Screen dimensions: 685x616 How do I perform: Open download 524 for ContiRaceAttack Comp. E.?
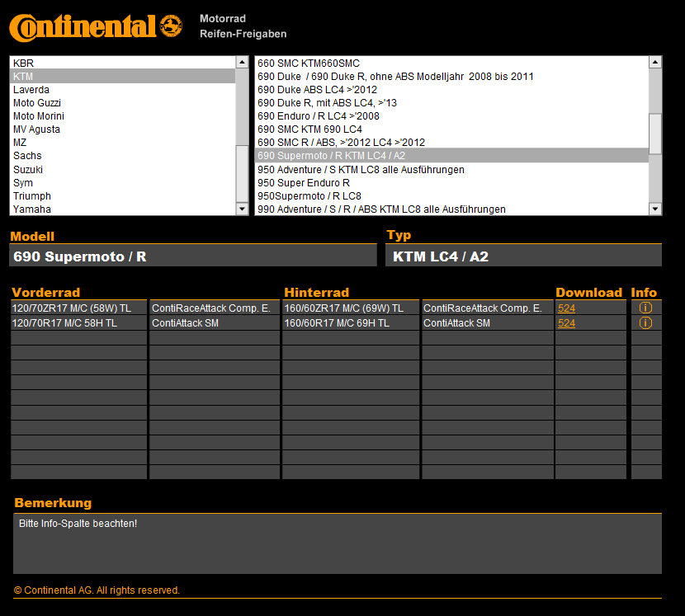566,308
